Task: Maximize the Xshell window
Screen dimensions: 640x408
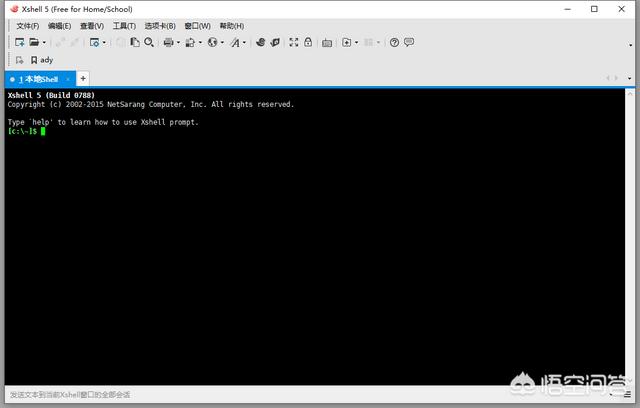Action: click(x=594, y=9)
